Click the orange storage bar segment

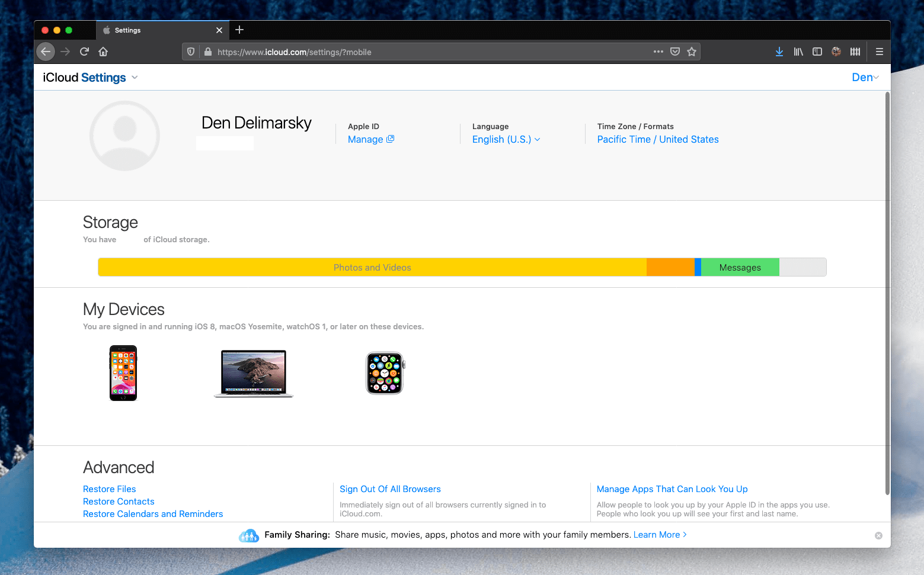(x=670, y=267)
